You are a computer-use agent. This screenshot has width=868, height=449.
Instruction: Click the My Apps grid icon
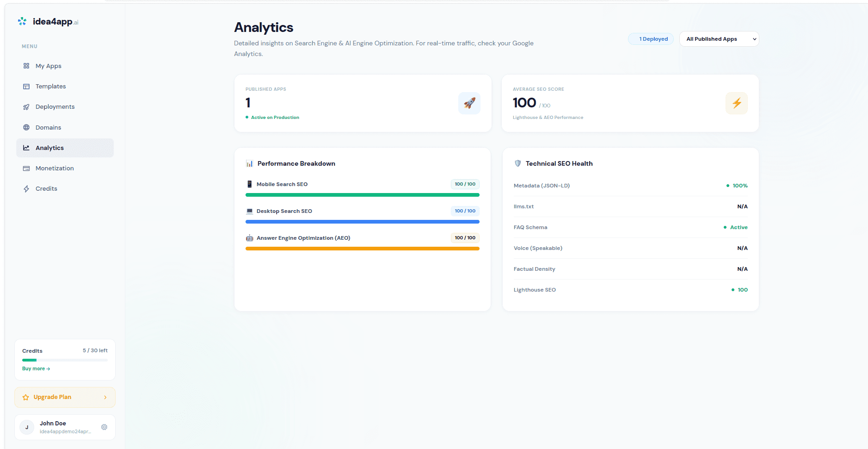[x=26, y=66]
